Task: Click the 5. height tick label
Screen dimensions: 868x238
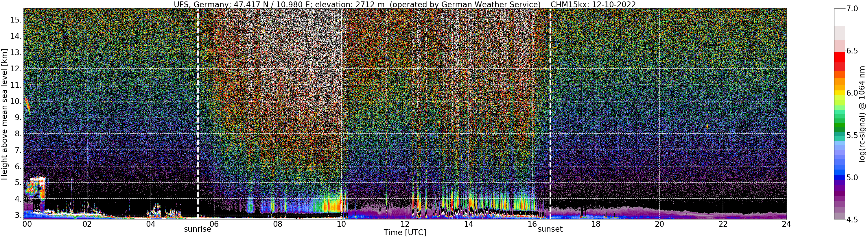Action: click(18, 183)
